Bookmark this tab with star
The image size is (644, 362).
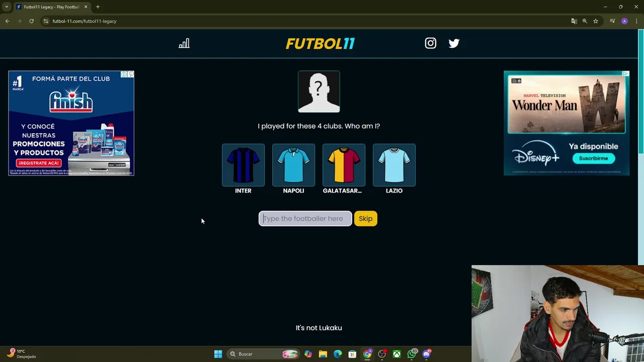point(596,21)
